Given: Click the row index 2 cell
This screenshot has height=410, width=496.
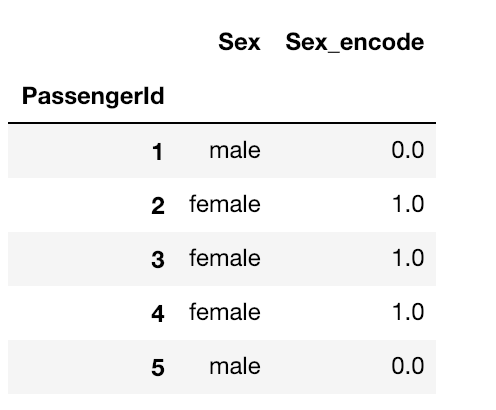Looking at the screenshot, I should click(x=158, y=206).
